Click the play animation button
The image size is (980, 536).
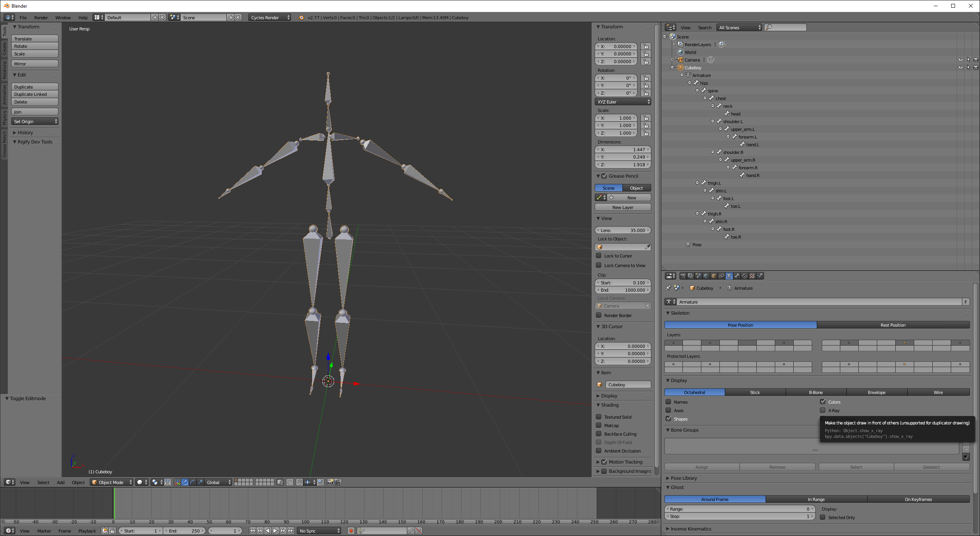coord(275,531)
